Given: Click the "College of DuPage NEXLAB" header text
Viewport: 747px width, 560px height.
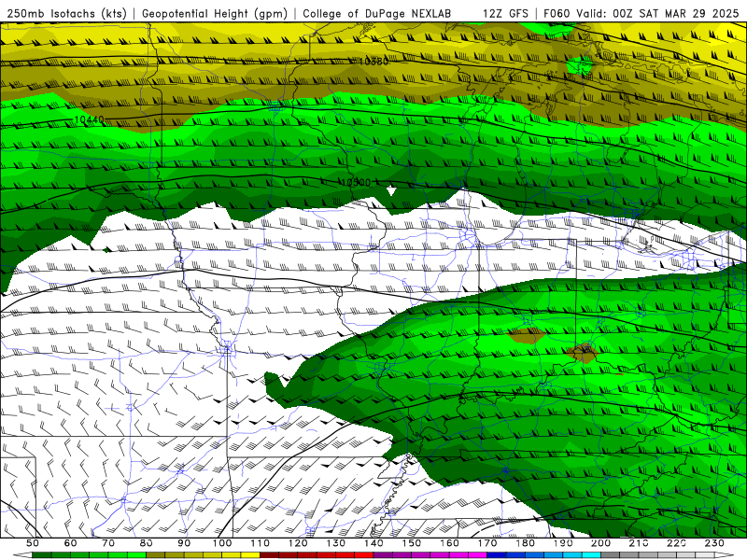Looking at the screenshot, I should [x=377, y=13].
